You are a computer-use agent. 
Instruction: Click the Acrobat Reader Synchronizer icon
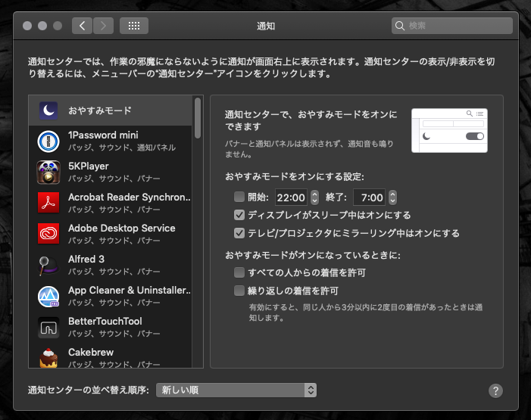pyautogui.click(x=48, y=203)
